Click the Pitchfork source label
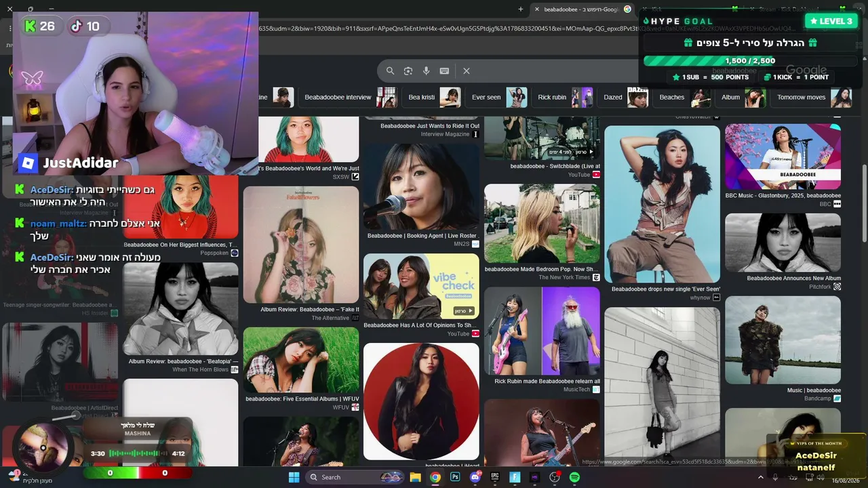Viewport: 868px width, 488px height. (x=825, y=287)
